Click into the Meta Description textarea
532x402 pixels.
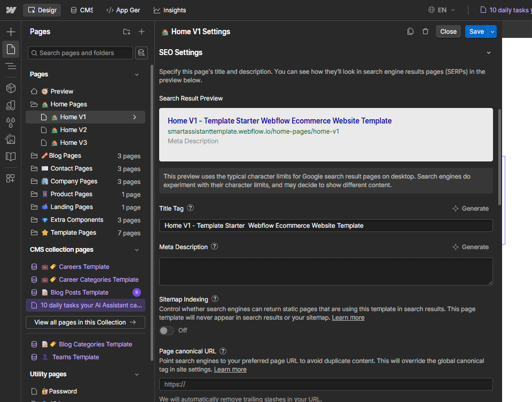tap(326, 272)
